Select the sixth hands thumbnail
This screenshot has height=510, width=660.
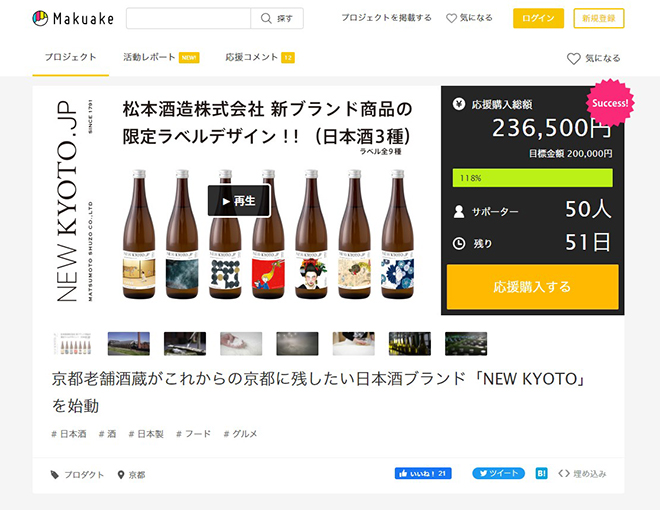point(354,344)
